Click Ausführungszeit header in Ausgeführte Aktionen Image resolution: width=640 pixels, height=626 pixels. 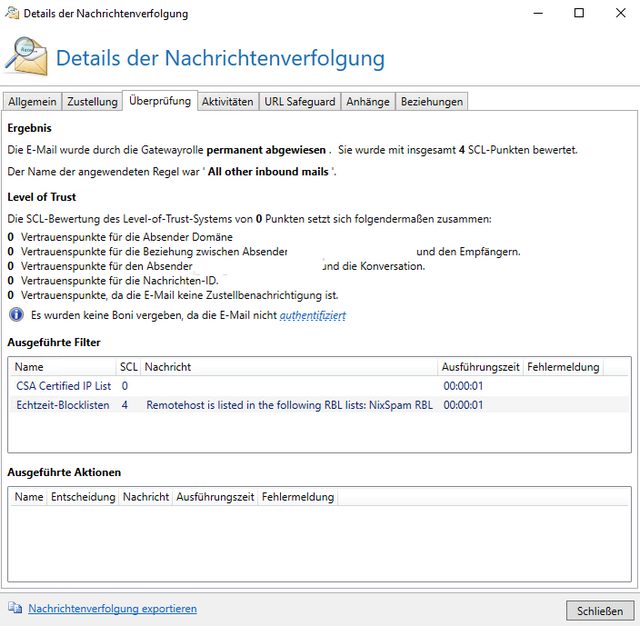click(x=215, y=497)
